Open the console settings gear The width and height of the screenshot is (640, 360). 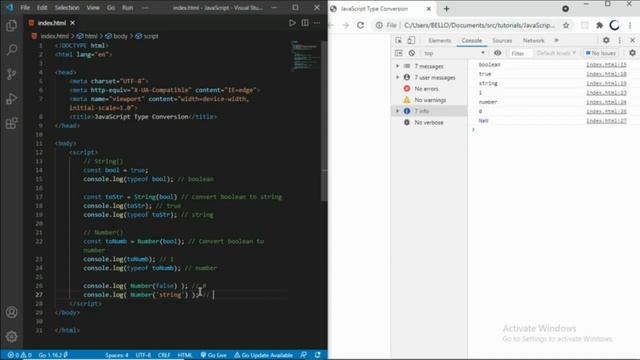632,53
